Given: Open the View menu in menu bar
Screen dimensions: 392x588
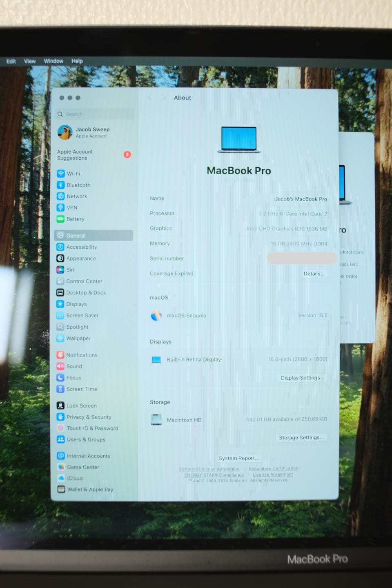Looking at the screenshot, I should (30, 61).
